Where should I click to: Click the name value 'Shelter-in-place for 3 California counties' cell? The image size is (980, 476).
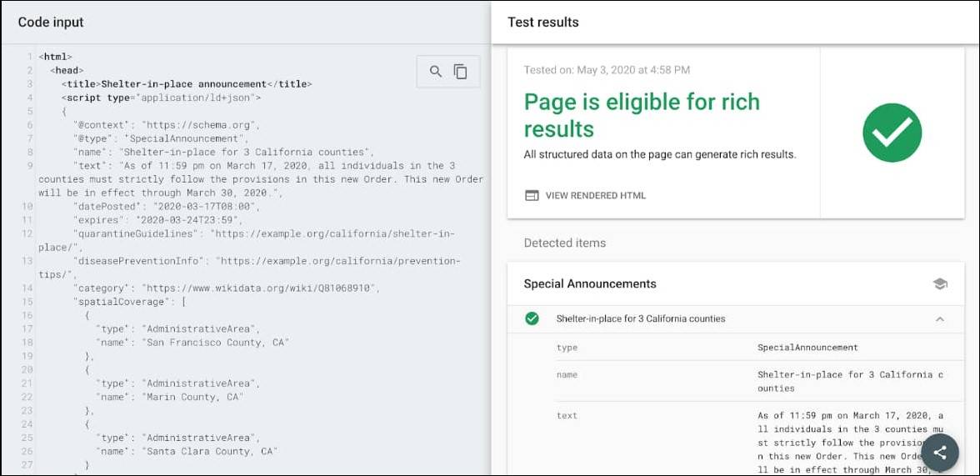click(851, 382)
